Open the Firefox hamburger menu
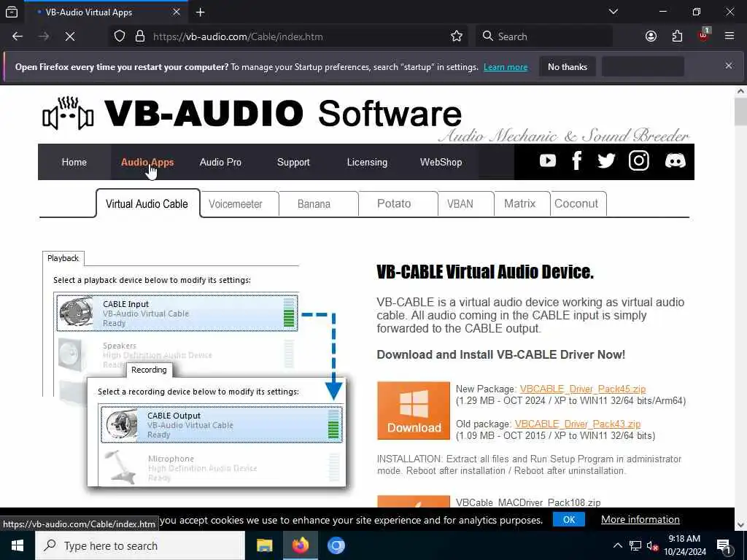 [x=729, y=36]
